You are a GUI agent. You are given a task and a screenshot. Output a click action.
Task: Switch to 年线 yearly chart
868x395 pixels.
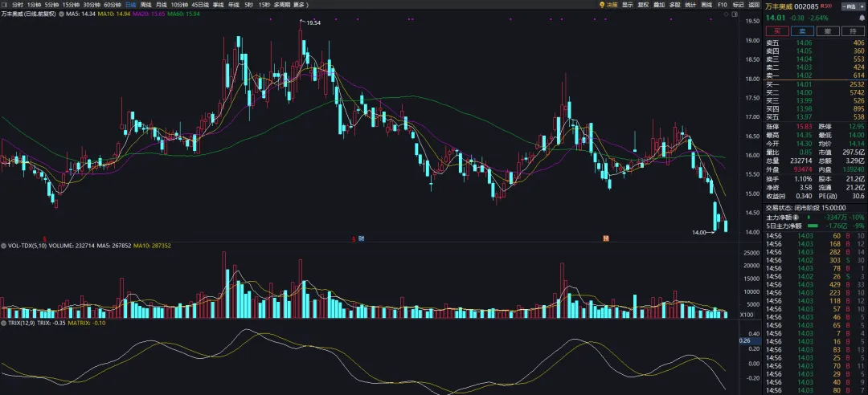click(234, 5)
